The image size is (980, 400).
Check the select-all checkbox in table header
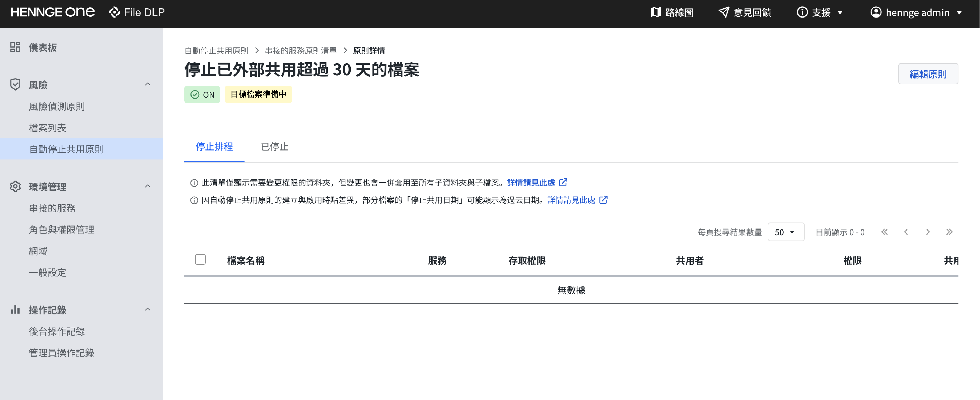click(x=200, y=259)
